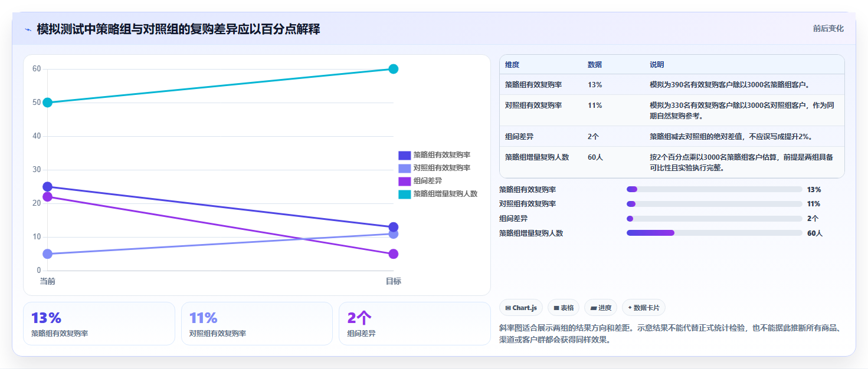Click legend label 策略组增量复购人数
This screenshot has width=868, height=369.
coord(446,194)
